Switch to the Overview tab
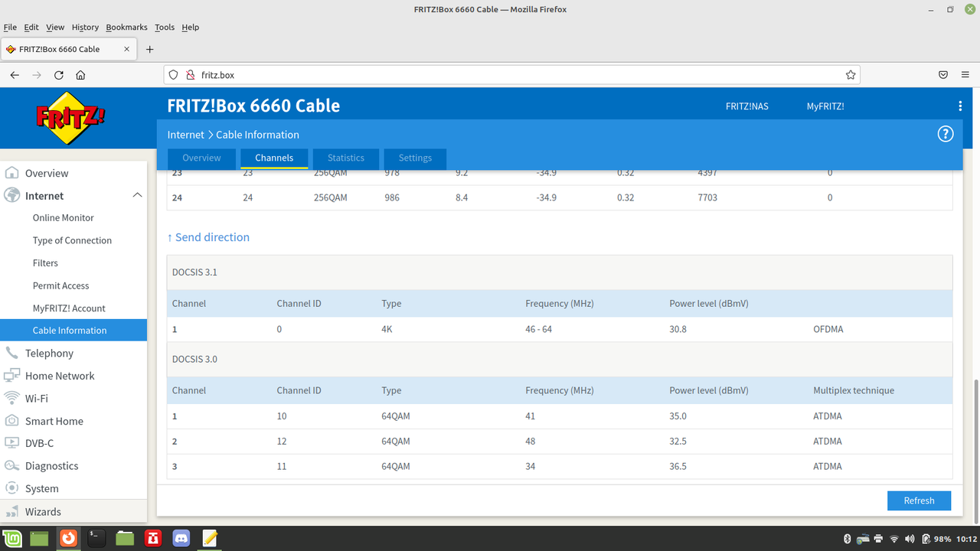Image resolution: width=980 pixels, height=551 pixels. pyautogui.click(x=201, y=158)
